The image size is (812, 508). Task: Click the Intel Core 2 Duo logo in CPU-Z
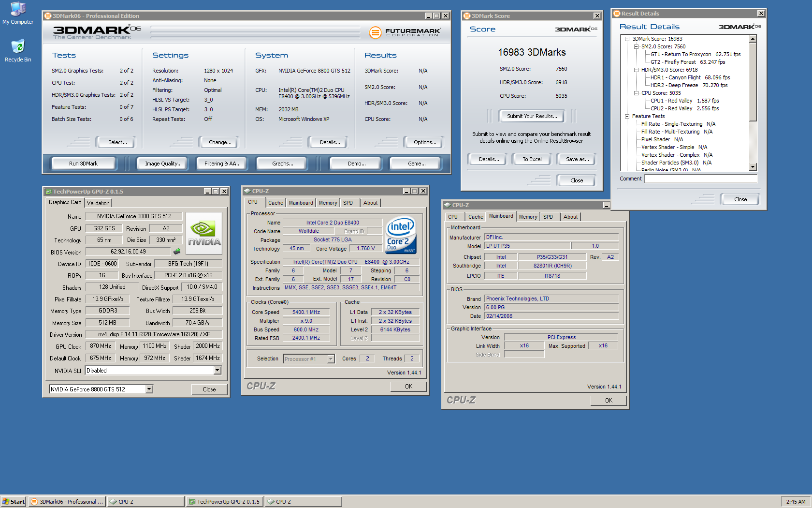click(x=401, y=235)
